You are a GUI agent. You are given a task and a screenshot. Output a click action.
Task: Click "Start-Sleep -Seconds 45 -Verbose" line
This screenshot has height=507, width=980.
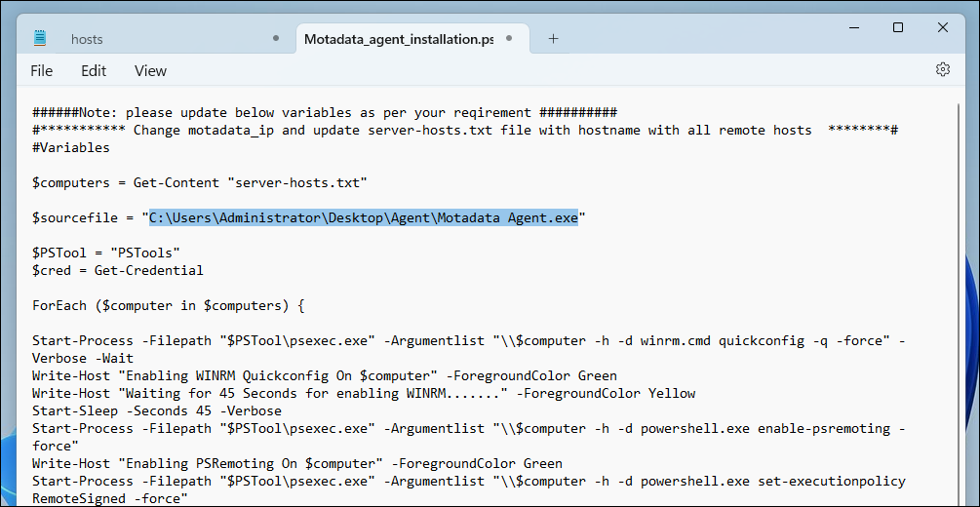click(157, 410)
